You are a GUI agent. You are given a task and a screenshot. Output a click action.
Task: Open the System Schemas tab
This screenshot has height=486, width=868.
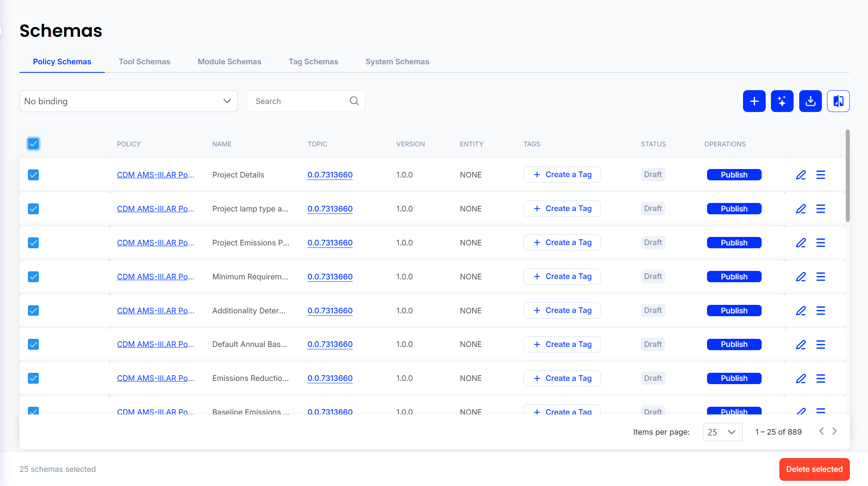pos(397,61)
